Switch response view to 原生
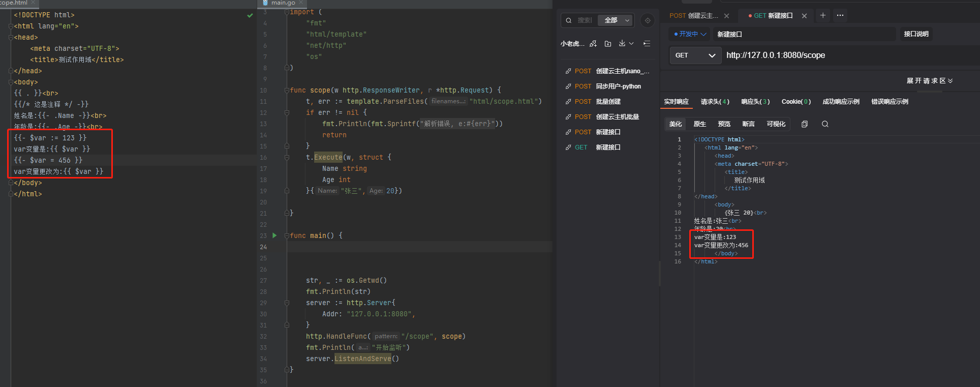This screenshot has width=980, height=387. [700, 124]
